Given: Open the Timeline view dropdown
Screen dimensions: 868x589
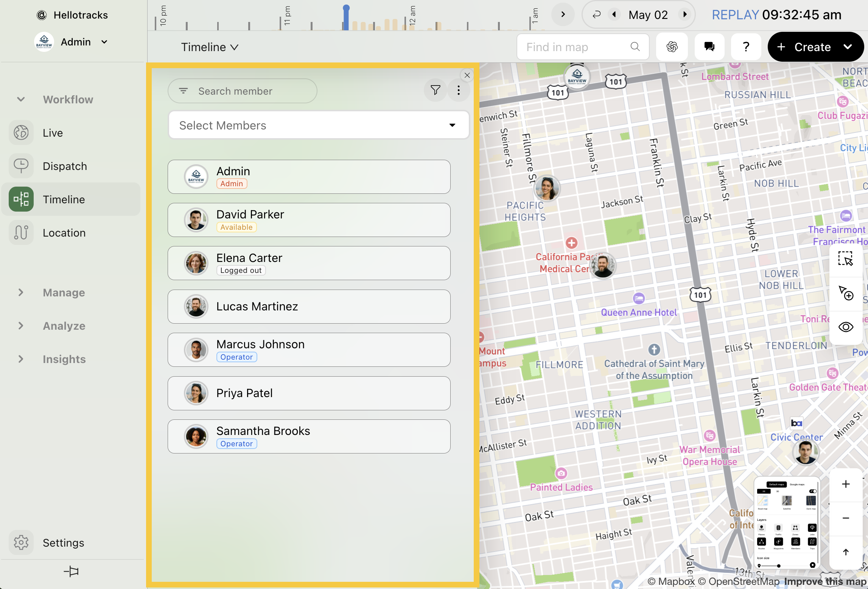Looking at the screenshot, I should [210, 47].
